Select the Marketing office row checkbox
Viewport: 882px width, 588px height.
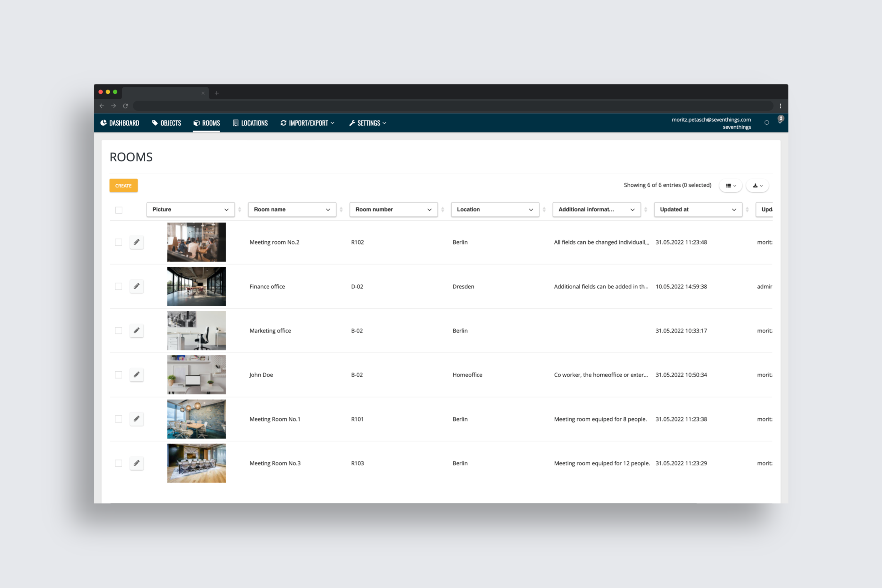118,331
